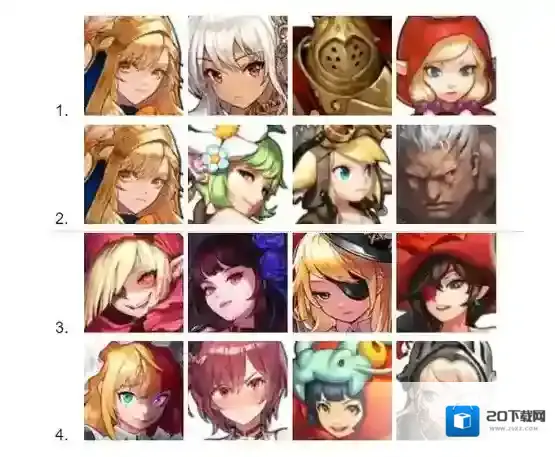555x457 pixels.
Task: Click the 20下载网 watermark text
Action: (x=516, y=417)
